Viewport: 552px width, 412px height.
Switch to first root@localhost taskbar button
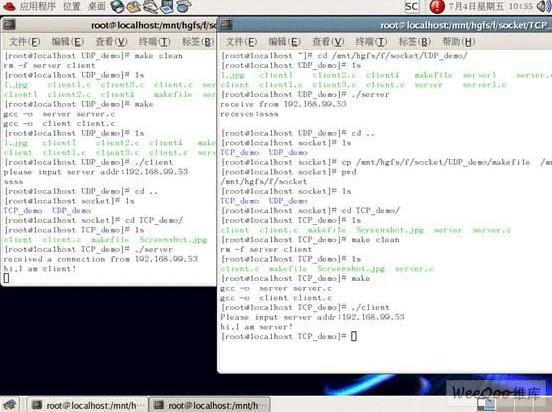pyautogui.click(x=86, y=405)
